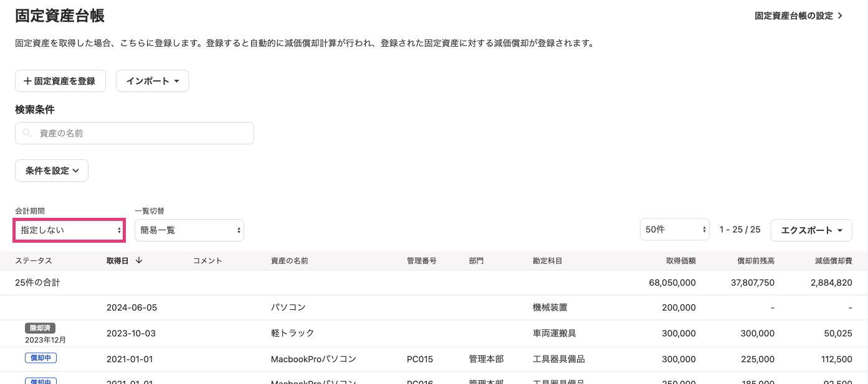Click the コメント column header

208,261
